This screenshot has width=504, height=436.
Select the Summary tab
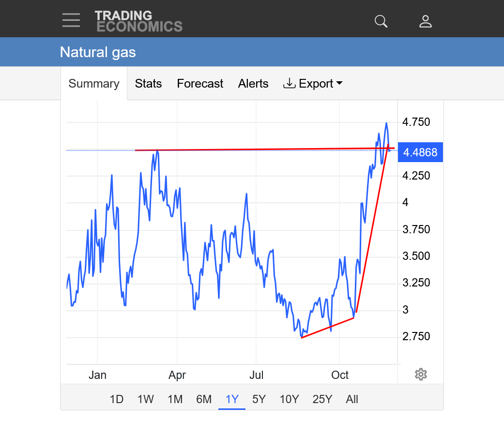94,84
